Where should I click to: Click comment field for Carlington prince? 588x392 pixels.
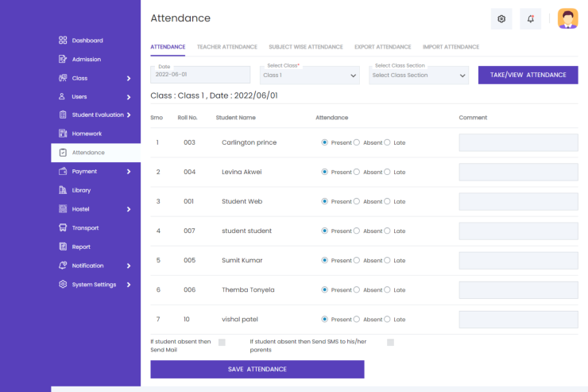click(518, 142)
